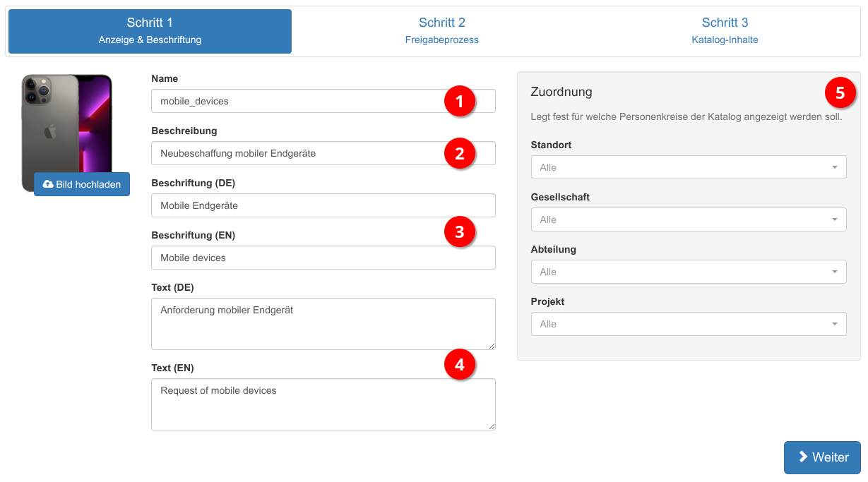Click into the Beschreibung text field
The width and height of the screenshot is (868, 482).
click(x=297, y=153)
